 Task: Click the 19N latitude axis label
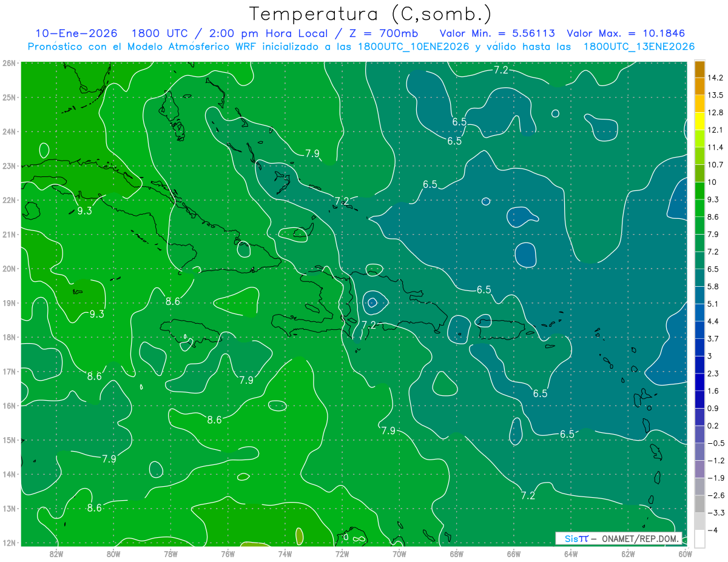click(x=8, y=303)
